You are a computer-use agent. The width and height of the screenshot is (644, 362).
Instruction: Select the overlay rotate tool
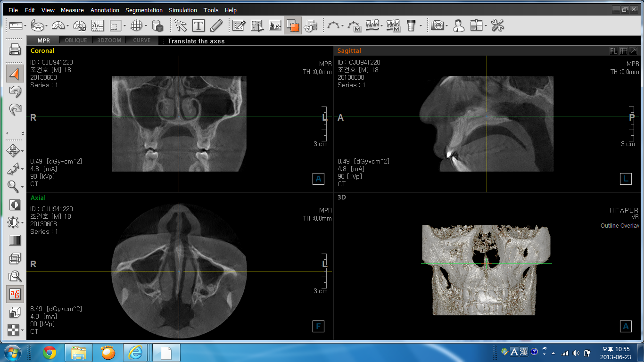[x=311, y=25]
